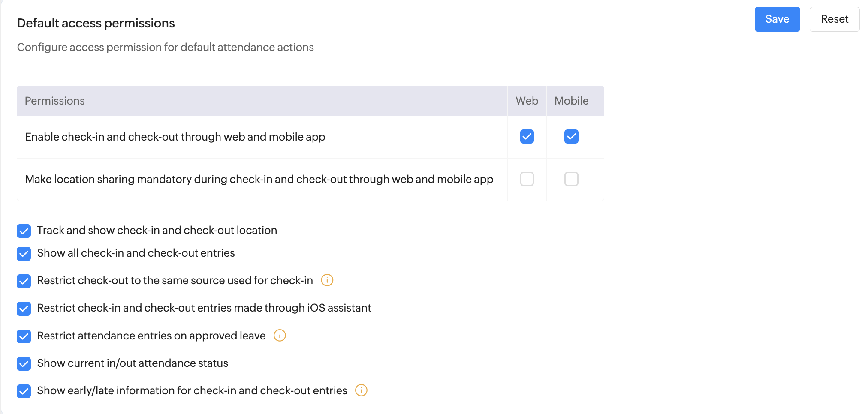Image resolution: width=868 pixels, height=414 pixels.
Task: Uncheck Track and show check-in location
Action: click(24, 231)
